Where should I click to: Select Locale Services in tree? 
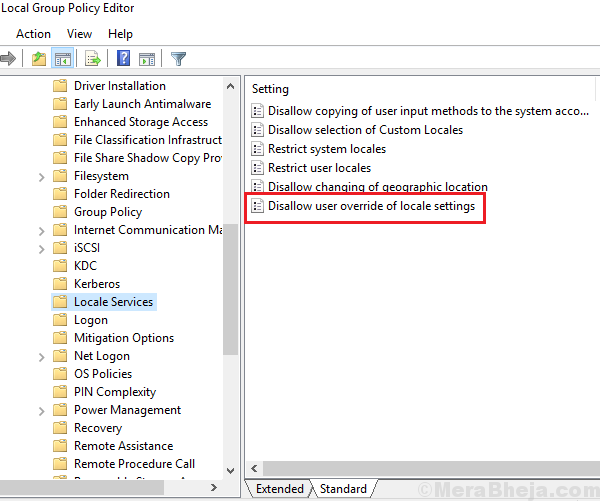click(x=113, y=302)
